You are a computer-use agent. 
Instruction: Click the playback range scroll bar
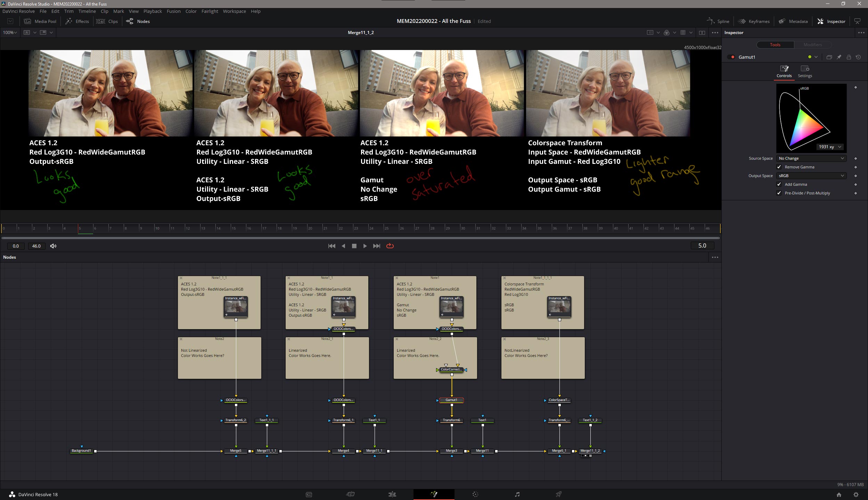(x=361, y=238)
